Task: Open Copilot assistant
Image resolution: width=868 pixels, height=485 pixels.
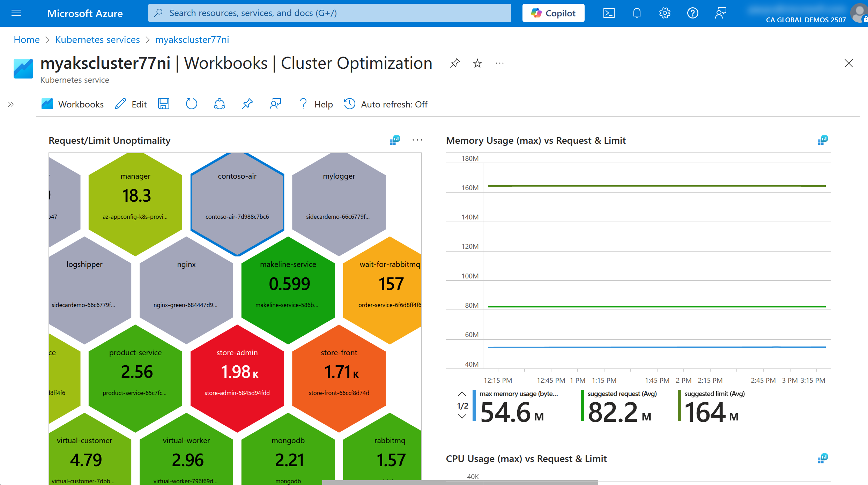Action: 553,13
